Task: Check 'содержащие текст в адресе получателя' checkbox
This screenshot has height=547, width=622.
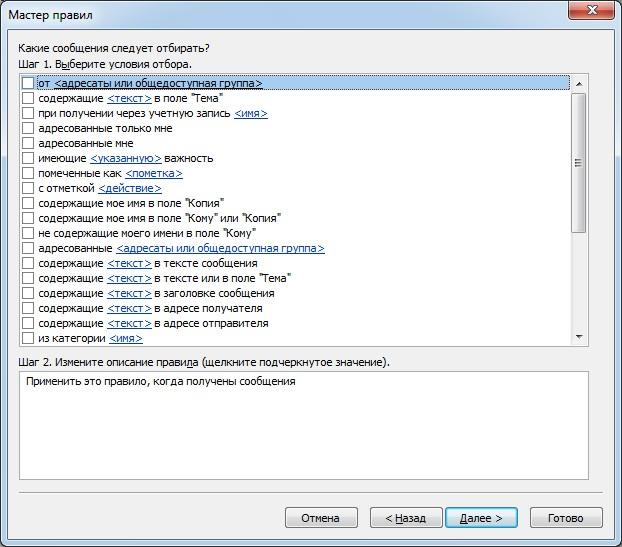Action: coord(28,308)
